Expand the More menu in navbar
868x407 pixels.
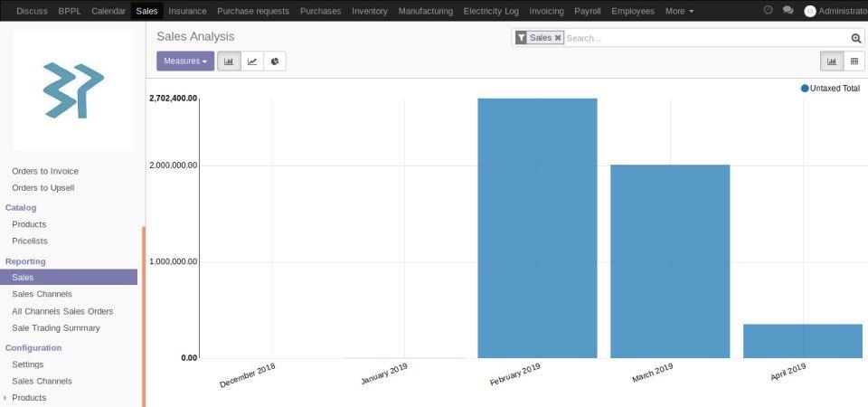(x=679, y=11)
